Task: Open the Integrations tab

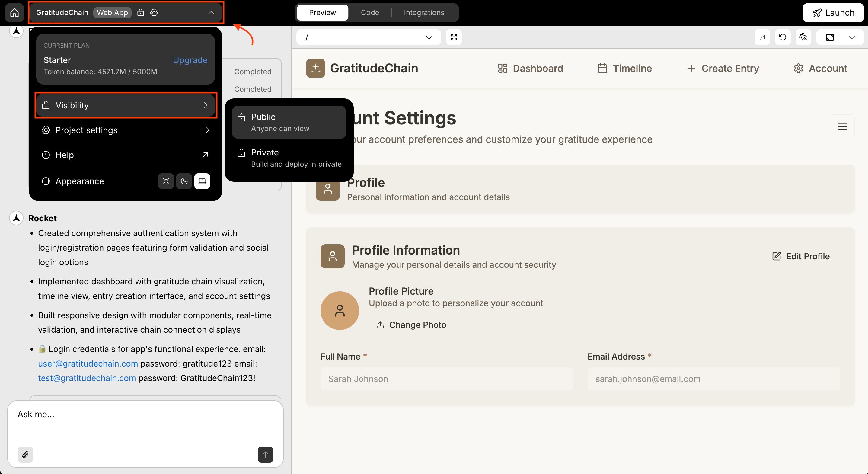Action: click(424, 12)
